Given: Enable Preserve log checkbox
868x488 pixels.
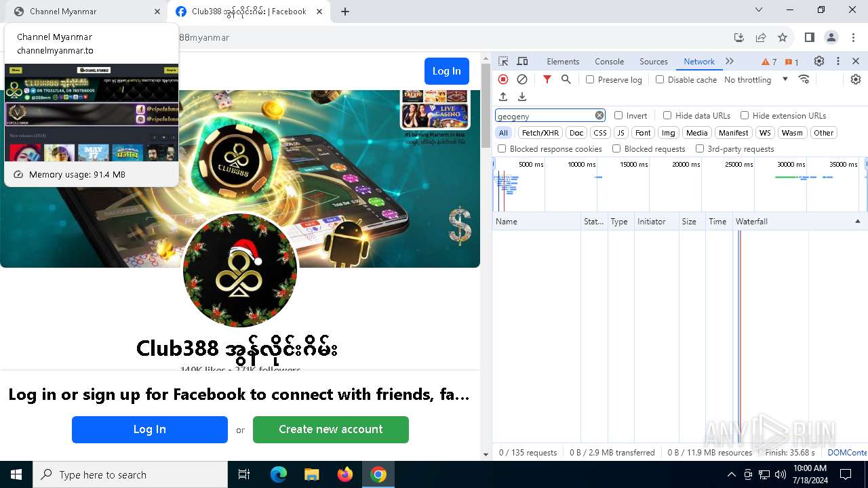Looking at the screenshot, I should [590, 79].
